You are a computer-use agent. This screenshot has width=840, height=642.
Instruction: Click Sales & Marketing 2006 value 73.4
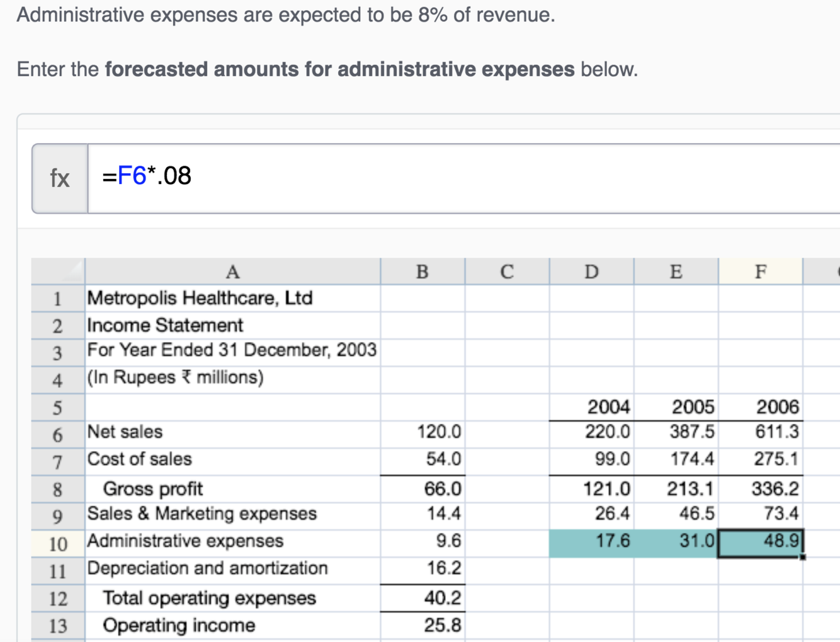tap(761, 516)
